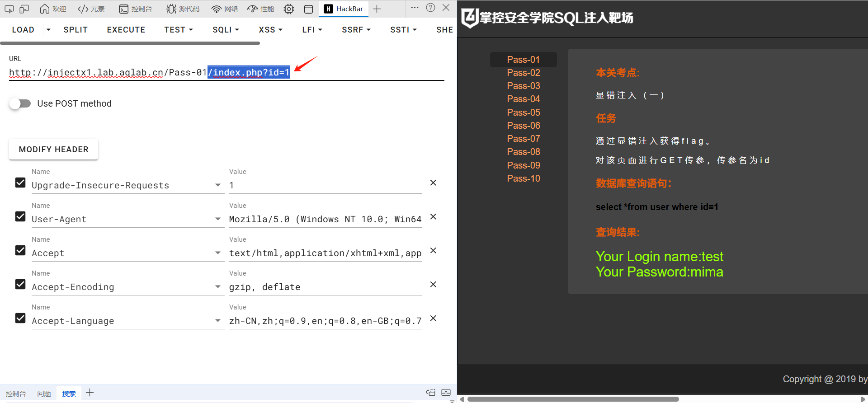Expand the Upgrade-Insecure-Requests name dropdown

pyautogui.click(x=218, y=185)
